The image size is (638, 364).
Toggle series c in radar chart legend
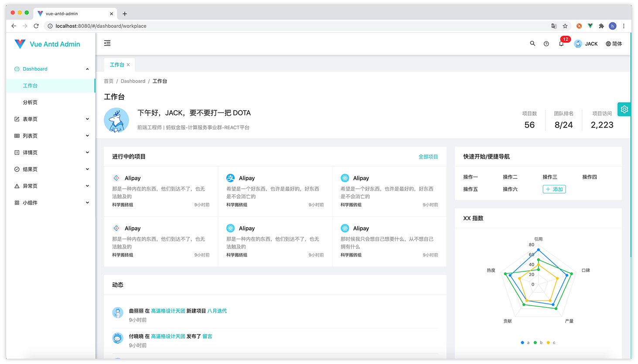point(551,343)
